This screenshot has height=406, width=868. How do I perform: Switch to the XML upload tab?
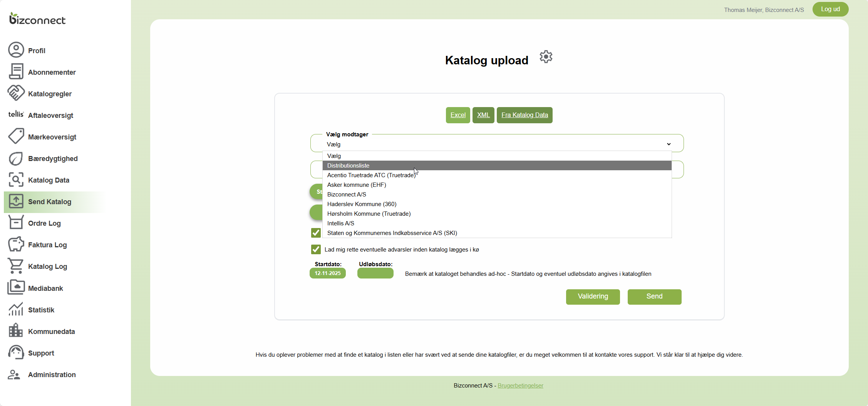[x=483, y=115]
